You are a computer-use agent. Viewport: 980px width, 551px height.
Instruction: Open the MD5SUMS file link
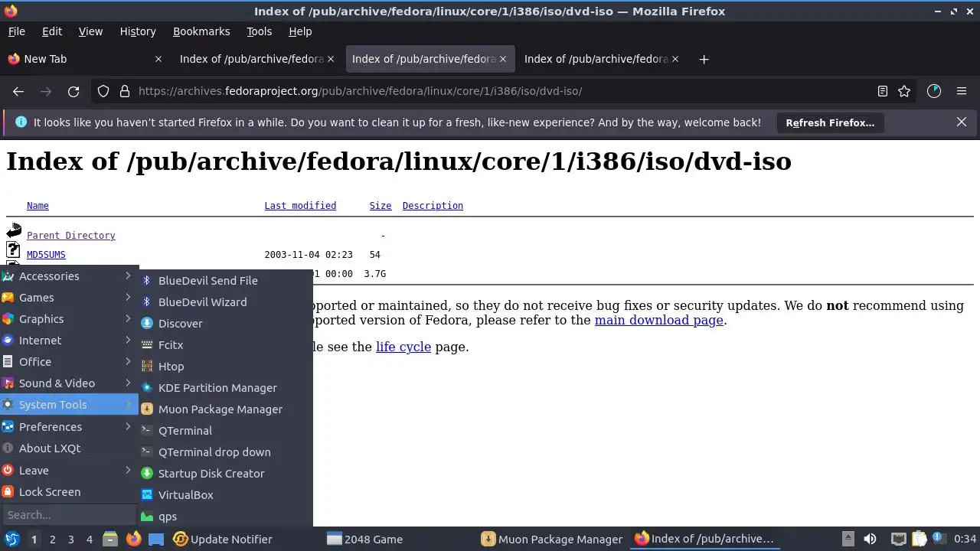pyautogui.click(x=46, y=255)
